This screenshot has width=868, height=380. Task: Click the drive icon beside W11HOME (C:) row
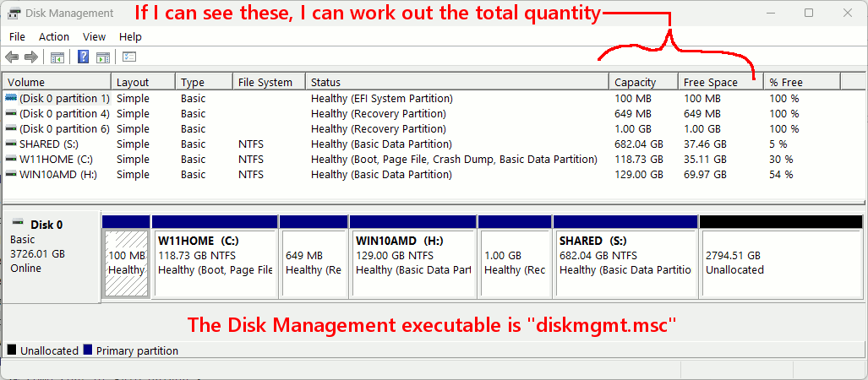(x=11, y=160)
